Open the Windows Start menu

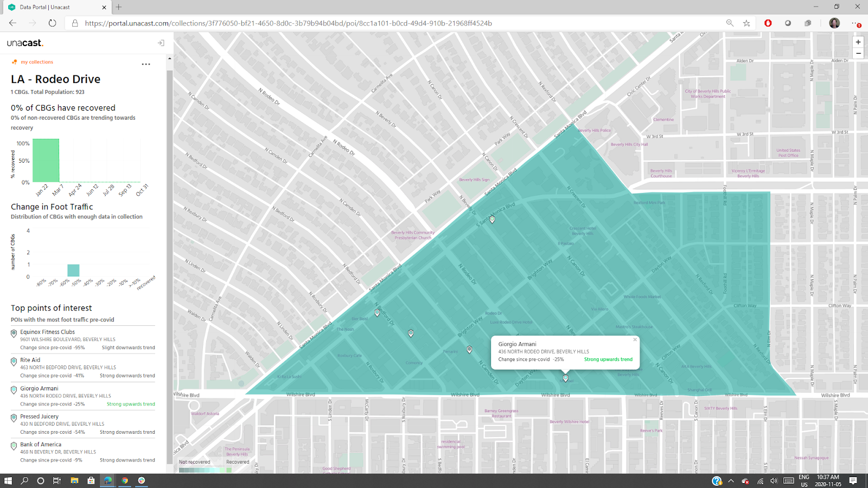coord(8,480)
